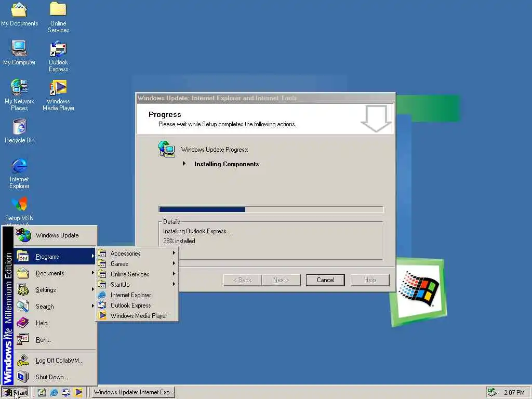This screenshot has width=532, height=399.
Task: Launch Outlook Express from Programs submenu
Action: [137, 305]
